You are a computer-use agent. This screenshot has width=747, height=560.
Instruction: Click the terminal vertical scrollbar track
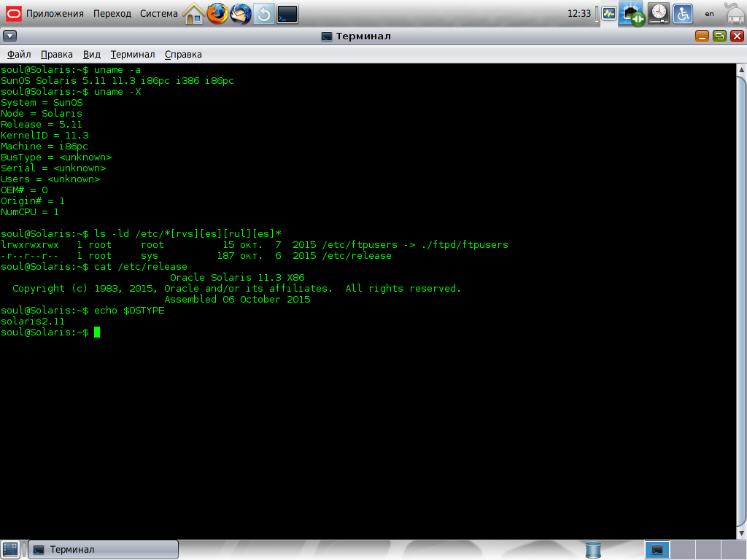tap(741, 300)
